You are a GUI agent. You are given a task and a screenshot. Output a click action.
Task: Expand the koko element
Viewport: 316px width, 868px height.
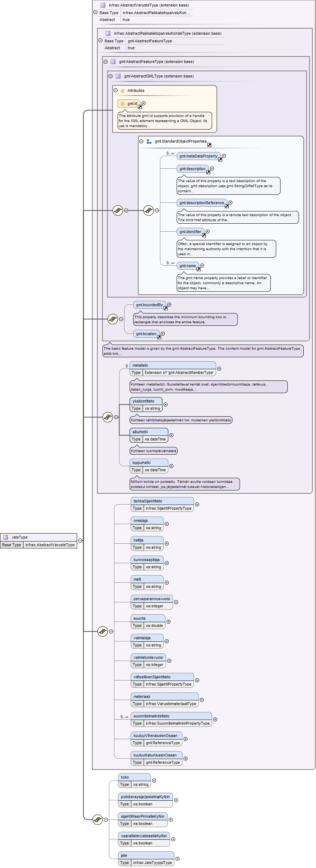click(x=154, y=781)
